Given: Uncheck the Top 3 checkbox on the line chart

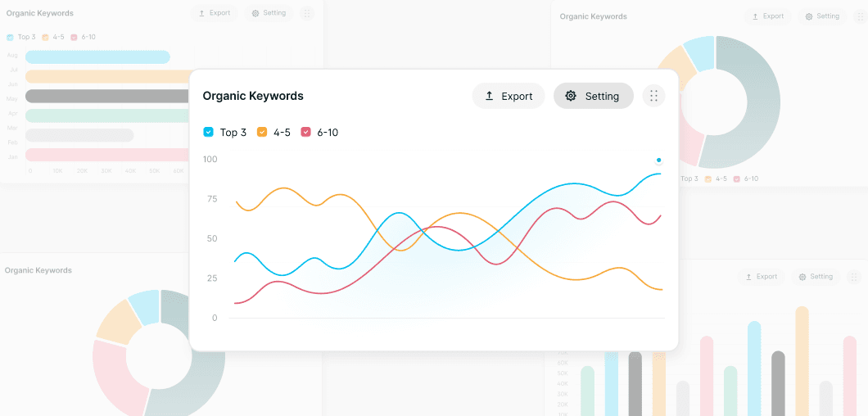Looking at the screenshot, I should pos(208,132).
